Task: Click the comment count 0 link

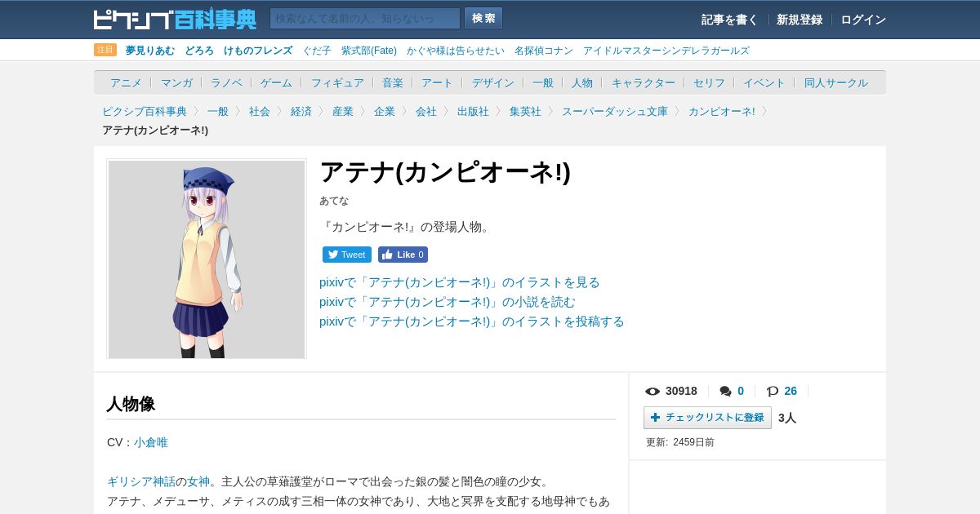Action: (x=741, y=391)
